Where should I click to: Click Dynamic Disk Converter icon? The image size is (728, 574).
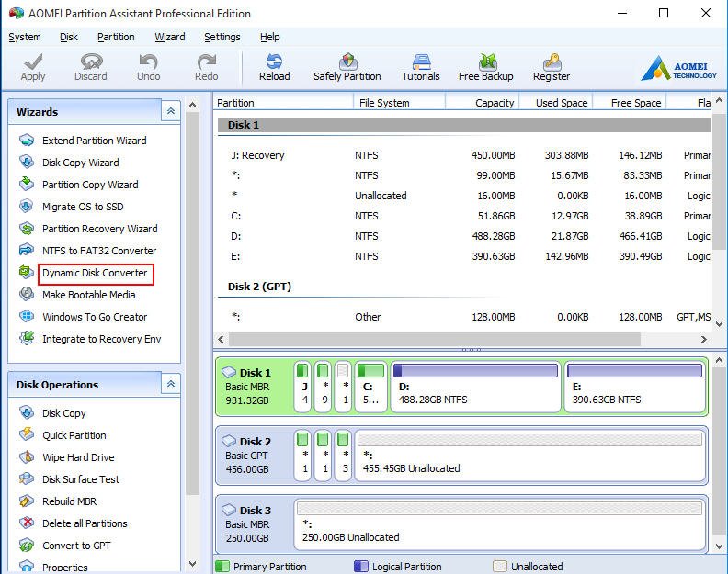tap(27, 272)
